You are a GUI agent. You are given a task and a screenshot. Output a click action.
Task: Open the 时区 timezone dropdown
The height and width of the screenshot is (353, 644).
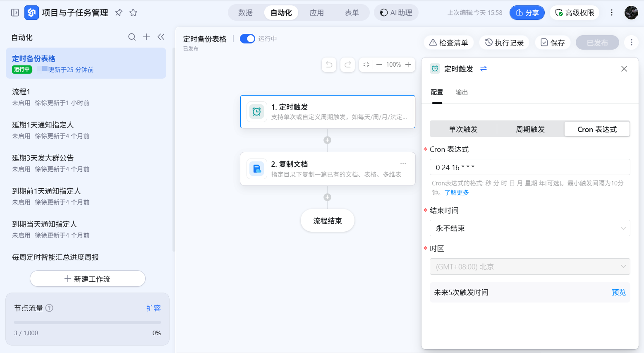click(530, 267)
